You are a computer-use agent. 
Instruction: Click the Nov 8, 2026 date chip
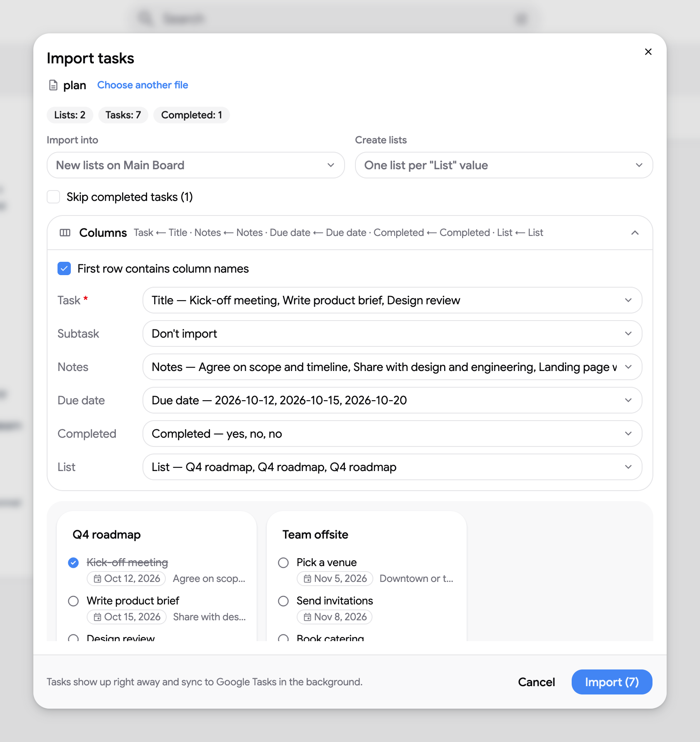(x=335, y=617)
